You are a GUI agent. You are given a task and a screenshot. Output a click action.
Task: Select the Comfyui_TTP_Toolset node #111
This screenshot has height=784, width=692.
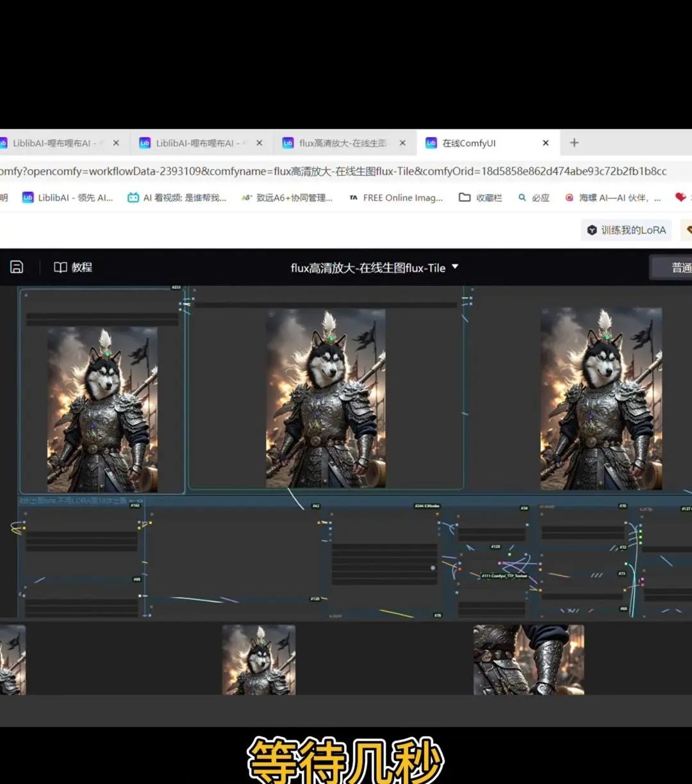504,576
